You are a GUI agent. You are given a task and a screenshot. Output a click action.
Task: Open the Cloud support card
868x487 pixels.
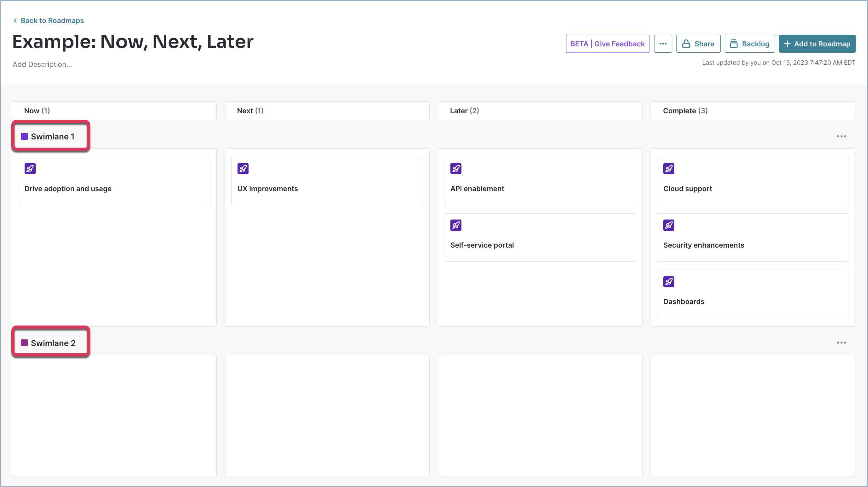pos(753,181)
